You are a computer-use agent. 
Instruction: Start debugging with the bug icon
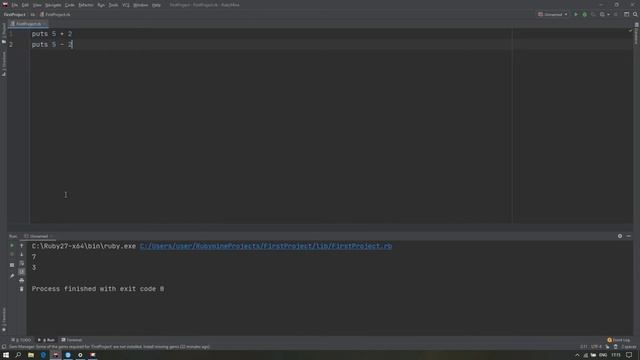click(584, 14)
